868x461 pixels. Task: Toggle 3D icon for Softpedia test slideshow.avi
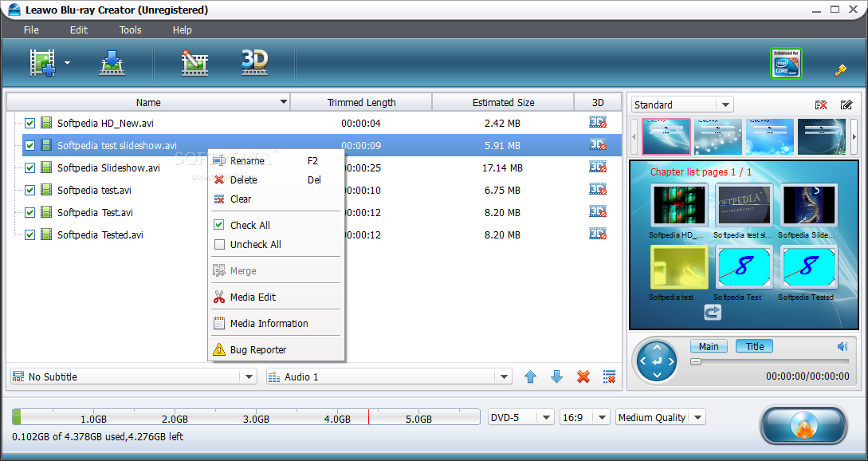598,145
